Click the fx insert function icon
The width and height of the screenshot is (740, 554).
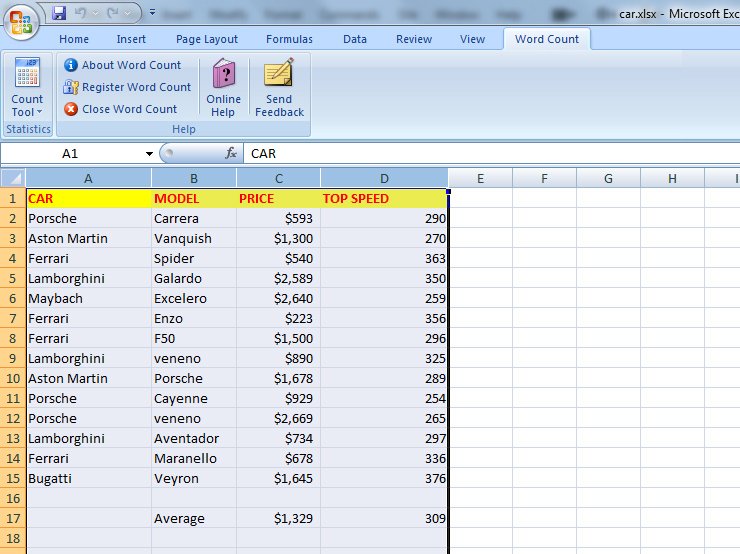pos(231,153)
